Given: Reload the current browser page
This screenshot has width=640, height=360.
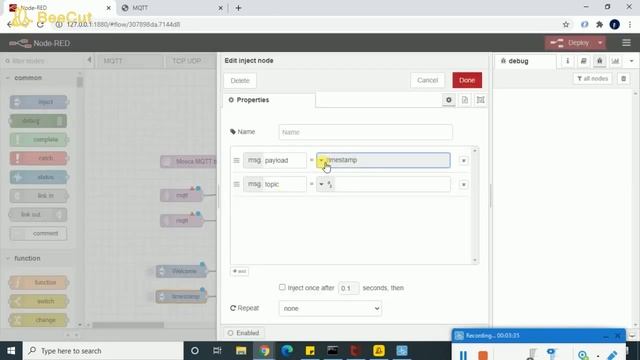Looking at the screenshot, I should 40,24.
